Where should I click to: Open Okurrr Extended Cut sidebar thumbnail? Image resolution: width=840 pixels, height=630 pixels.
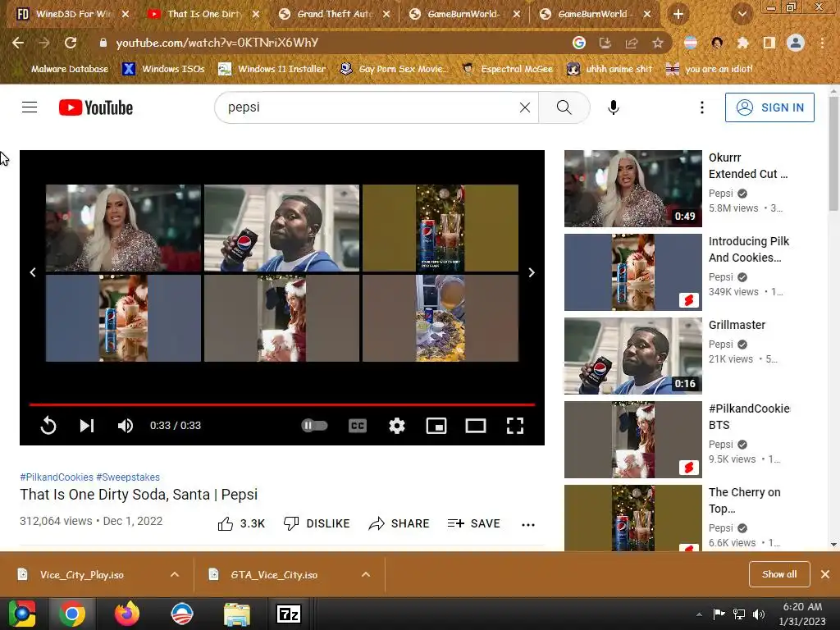click(632, 189)
